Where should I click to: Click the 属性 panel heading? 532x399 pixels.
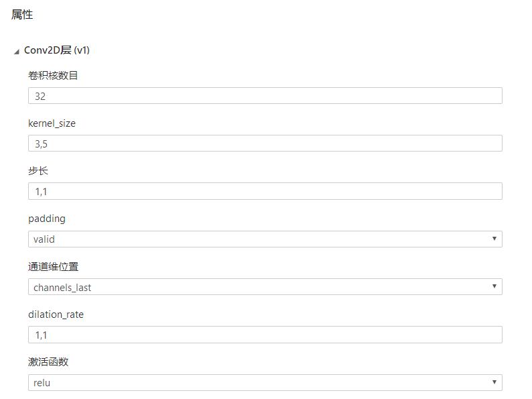point(22,14)
